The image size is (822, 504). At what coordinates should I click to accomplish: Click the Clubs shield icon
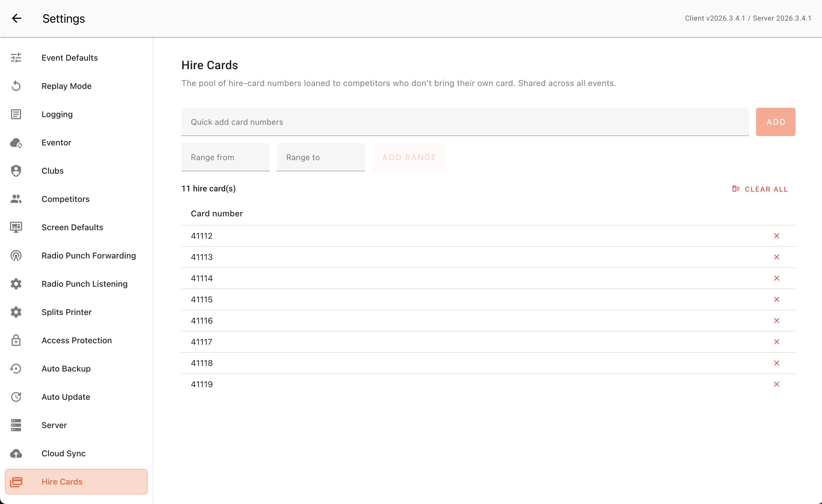click(x=16, y=171)
